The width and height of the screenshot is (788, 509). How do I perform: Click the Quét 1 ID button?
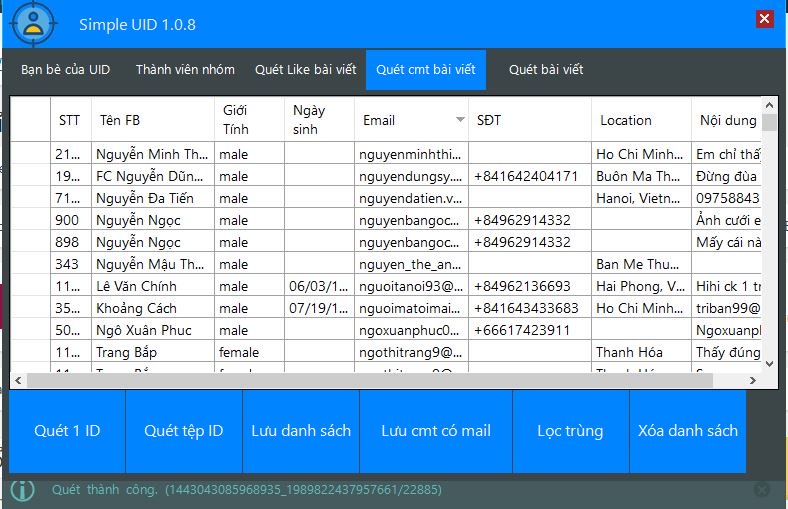pyautogui.click(x=67, y=431)
